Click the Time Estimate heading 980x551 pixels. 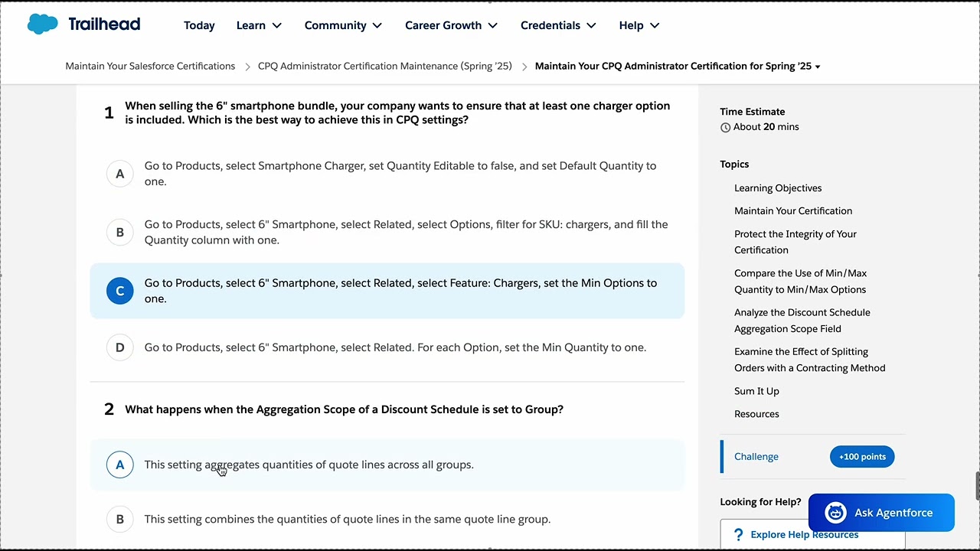(752, 112)
